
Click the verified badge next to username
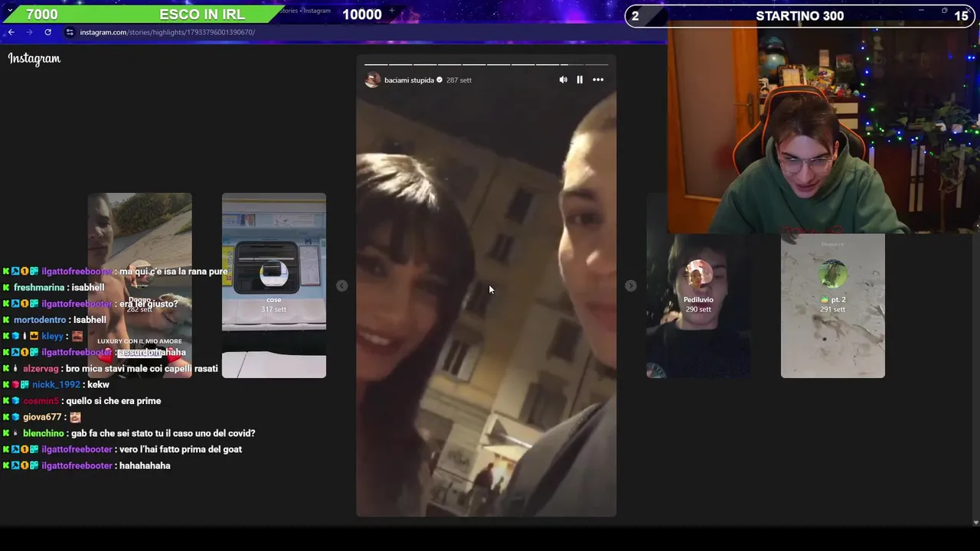coord(439,80)
